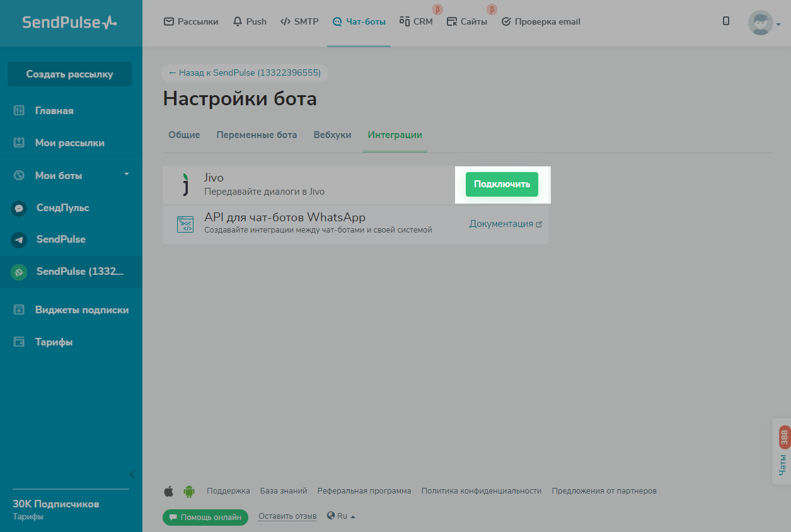Click the Главная sidebar icon
The image size is (791, 532).
click(19, 111)
